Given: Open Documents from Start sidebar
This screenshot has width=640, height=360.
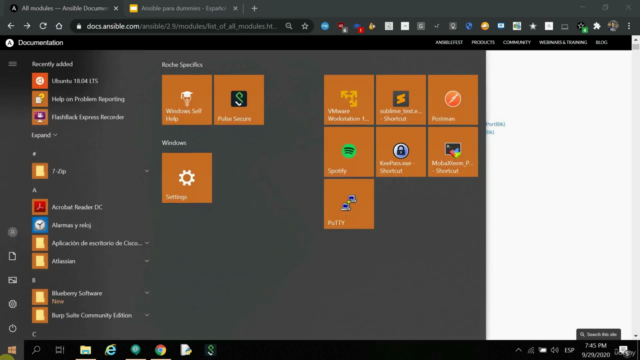Looking at the screenshot, I should (x=13, y=256).
